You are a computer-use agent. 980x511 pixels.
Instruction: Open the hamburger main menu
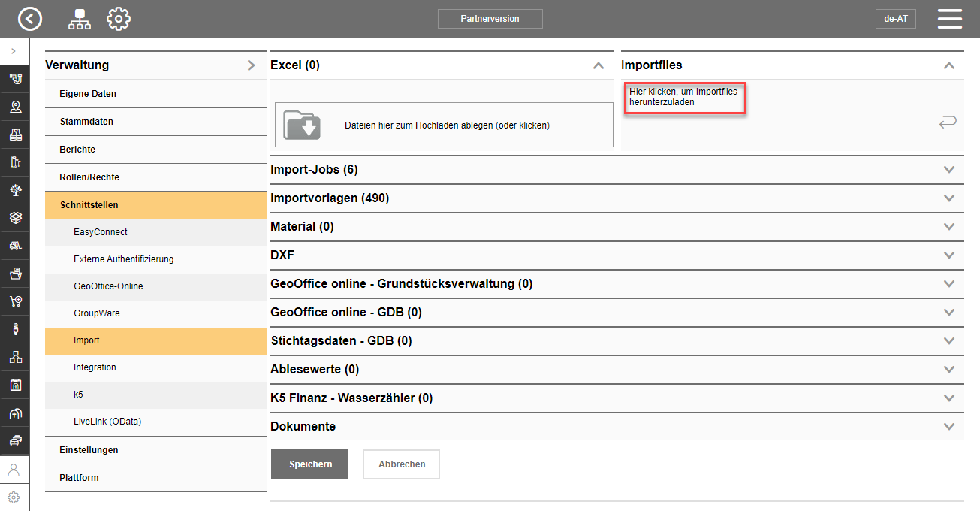(950, 19)
